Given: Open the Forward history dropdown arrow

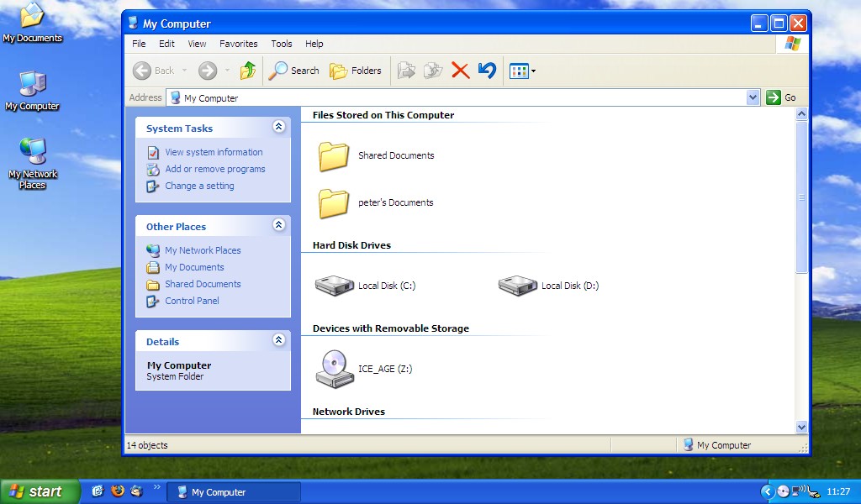Looking at the screenshot, I should [227, 71].
